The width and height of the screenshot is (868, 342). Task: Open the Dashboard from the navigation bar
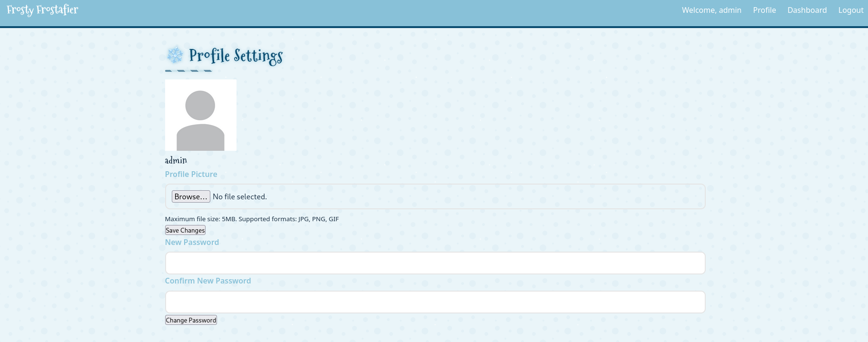pyautogui.click(x=807, y=10)
